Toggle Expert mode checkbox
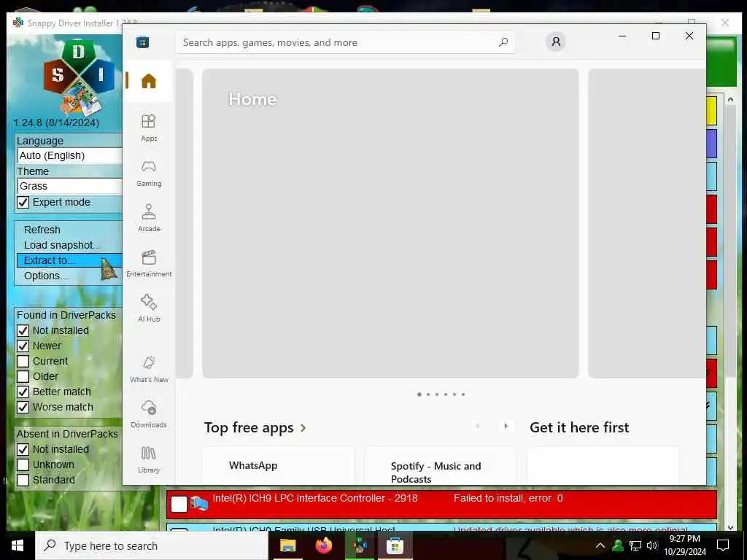The width and height of the screenshot is (747, 560). pyautogui.click(x=23, y=203)
